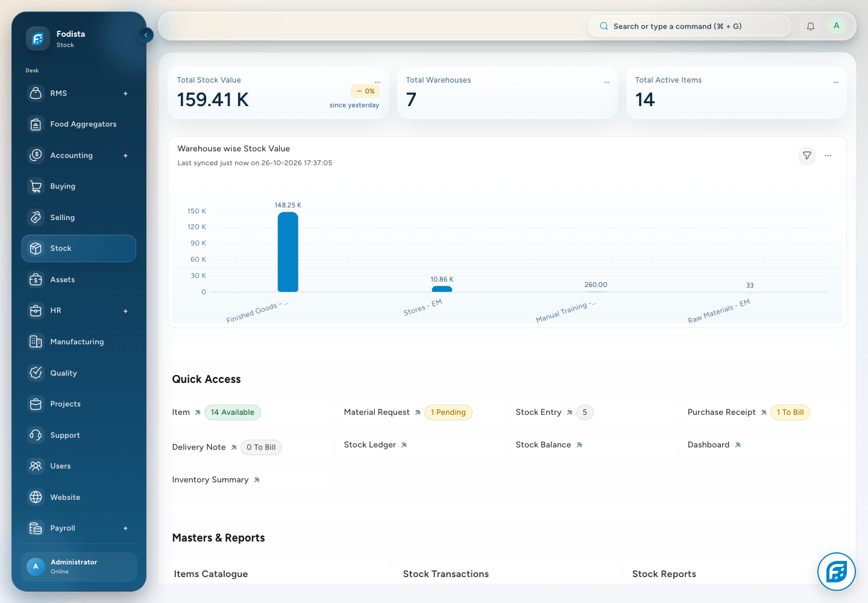
Task: Click the Users people icon
Action: coord(36,466)
